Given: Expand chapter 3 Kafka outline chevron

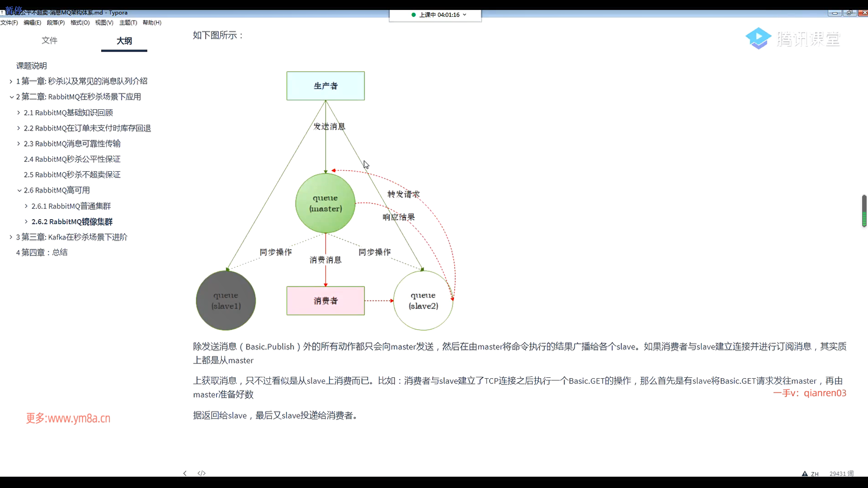Looking at the screenshot, I should (x=11, y=237).
